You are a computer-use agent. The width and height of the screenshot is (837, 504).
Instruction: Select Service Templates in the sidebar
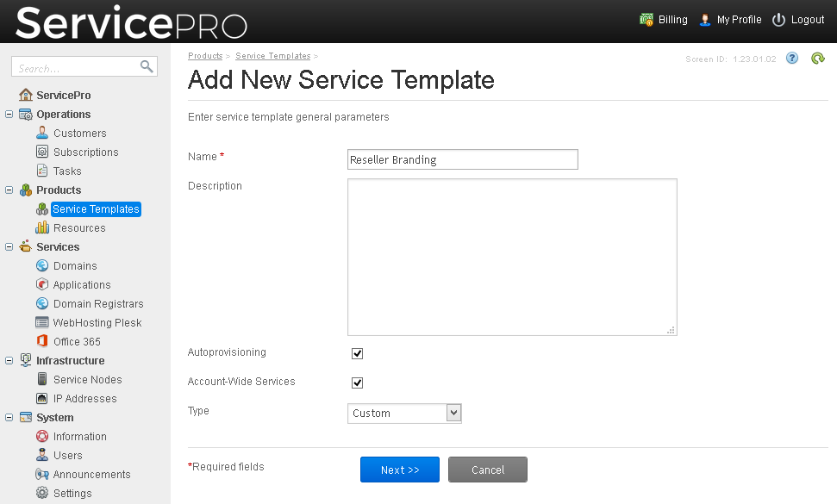96,209
